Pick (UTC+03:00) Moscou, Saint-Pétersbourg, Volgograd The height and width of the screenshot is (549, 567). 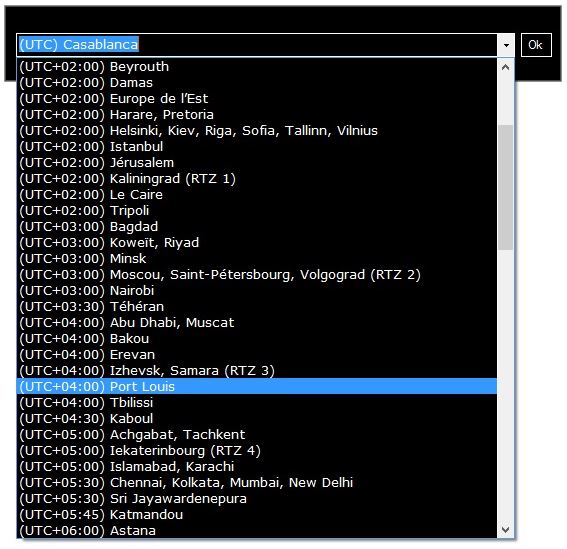257,274
